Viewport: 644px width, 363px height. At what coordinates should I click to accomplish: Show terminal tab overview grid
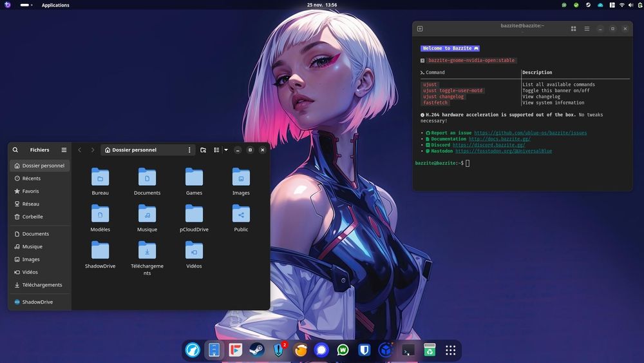[573, 29]
